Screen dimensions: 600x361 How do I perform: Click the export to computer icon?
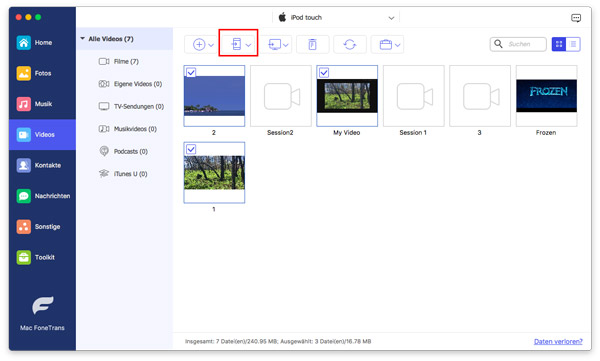click(x=274, y=44)
